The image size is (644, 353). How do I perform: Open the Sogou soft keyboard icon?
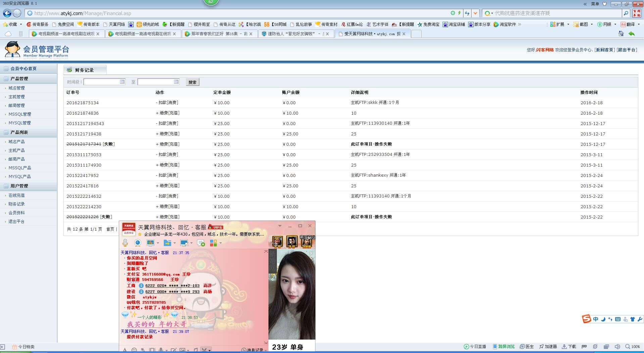pyautogui.click(x=618, y=319)
